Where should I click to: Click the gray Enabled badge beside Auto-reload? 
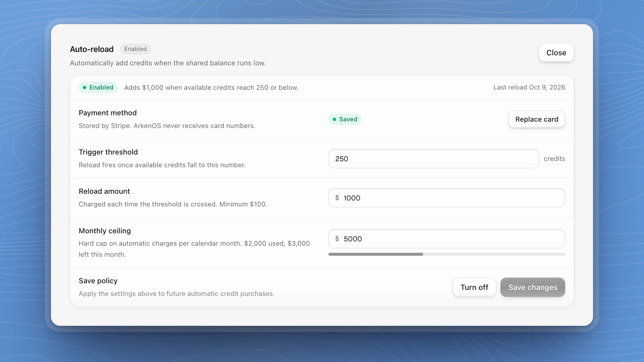(136, 49)
